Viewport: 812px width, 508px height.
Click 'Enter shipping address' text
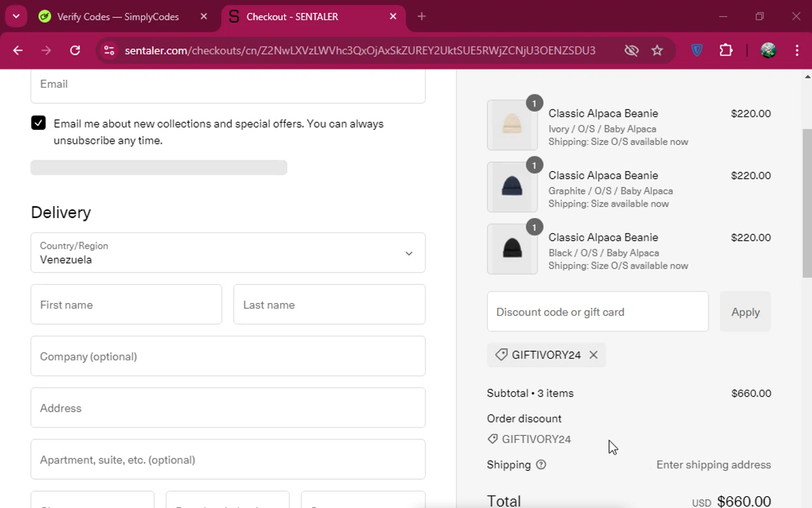[713, 465]
